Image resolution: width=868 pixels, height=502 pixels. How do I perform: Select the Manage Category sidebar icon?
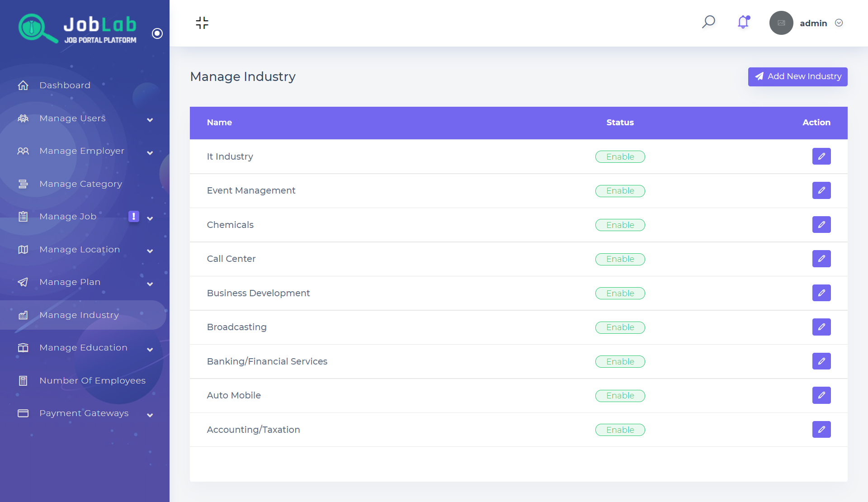23,184
